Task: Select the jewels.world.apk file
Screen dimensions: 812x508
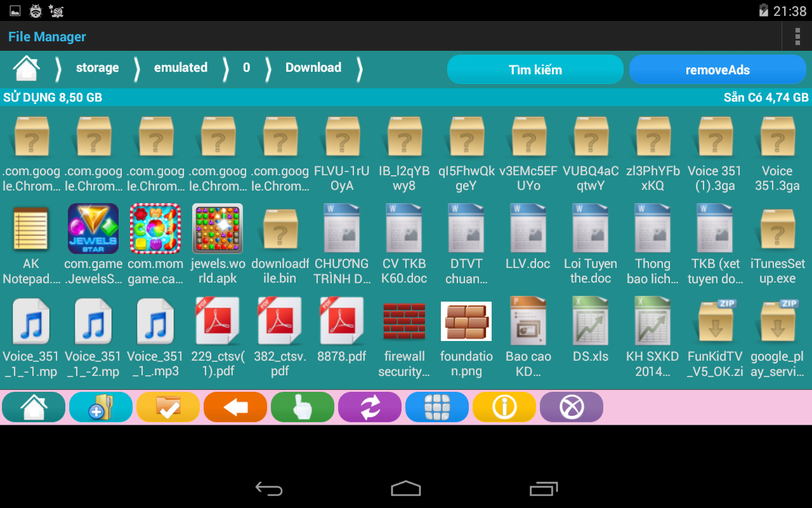Action: (218, 246)
